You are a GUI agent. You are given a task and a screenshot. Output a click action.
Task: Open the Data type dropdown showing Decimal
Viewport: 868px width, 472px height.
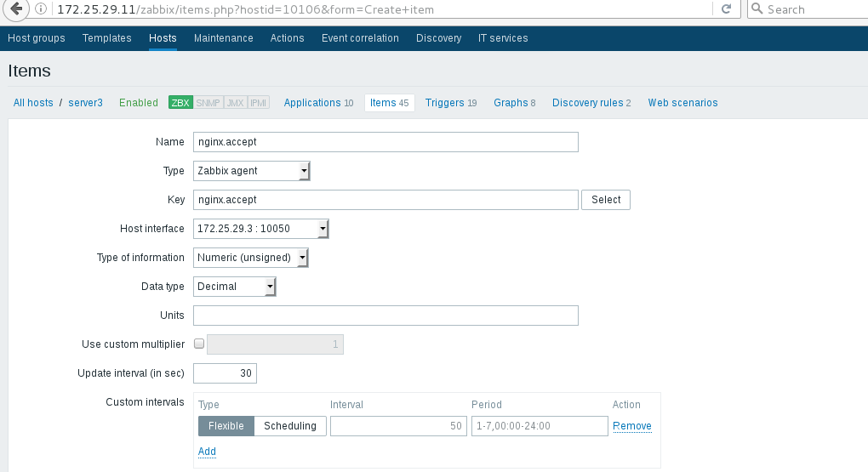click(234, 286)
